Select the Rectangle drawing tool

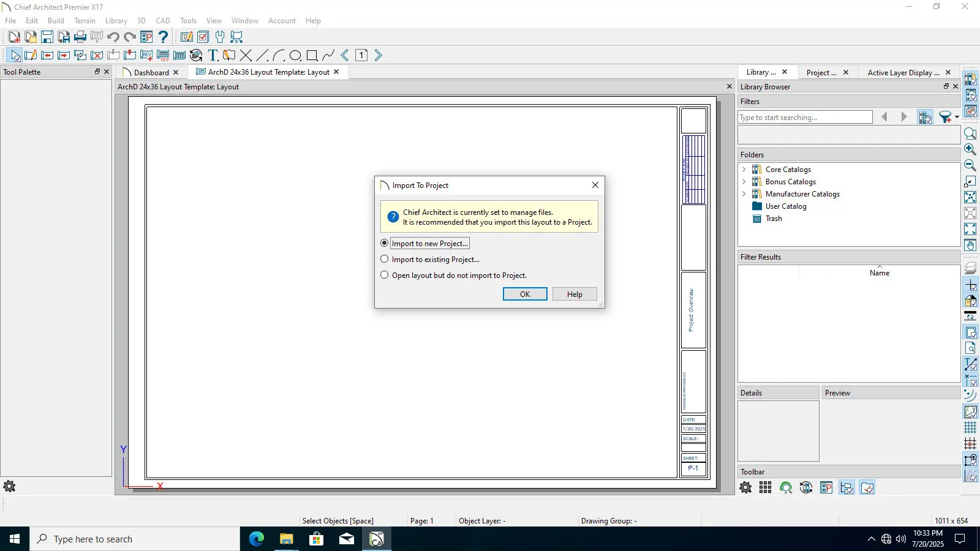(x=312, y=56)
